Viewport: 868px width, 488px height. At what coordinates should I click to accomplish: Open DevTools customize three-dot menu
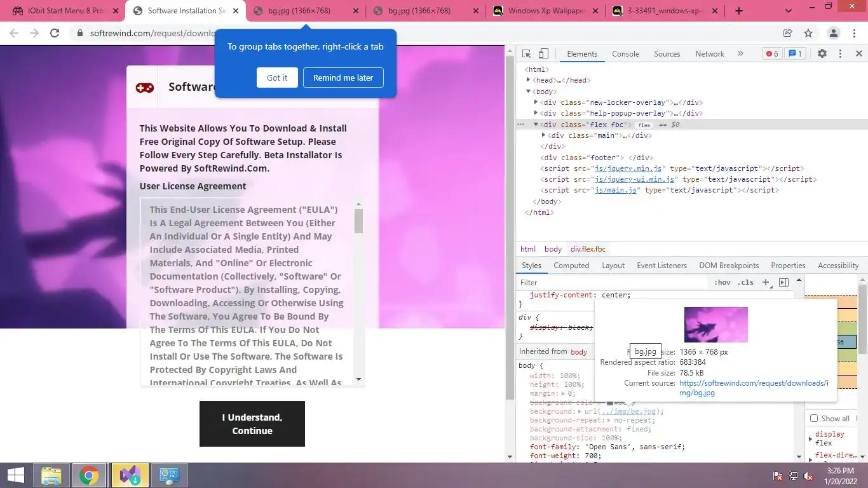(840, 54)
